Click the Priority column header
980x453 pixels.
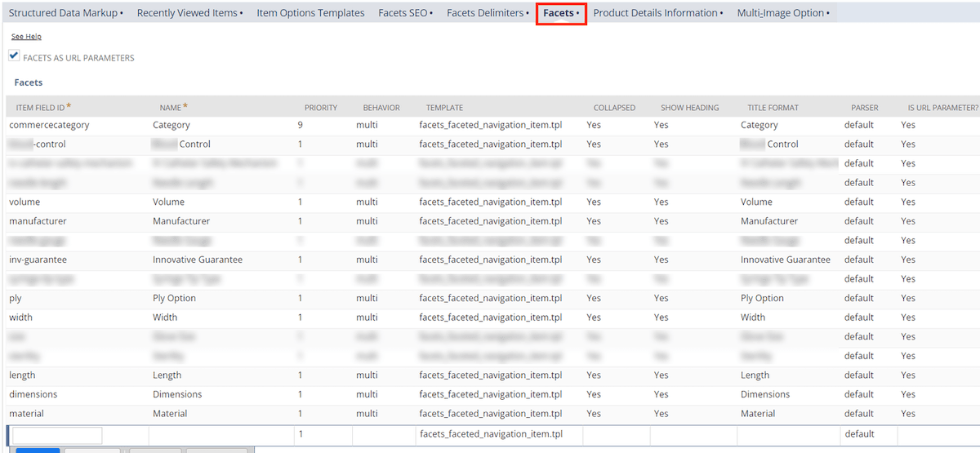coord(321,108)
